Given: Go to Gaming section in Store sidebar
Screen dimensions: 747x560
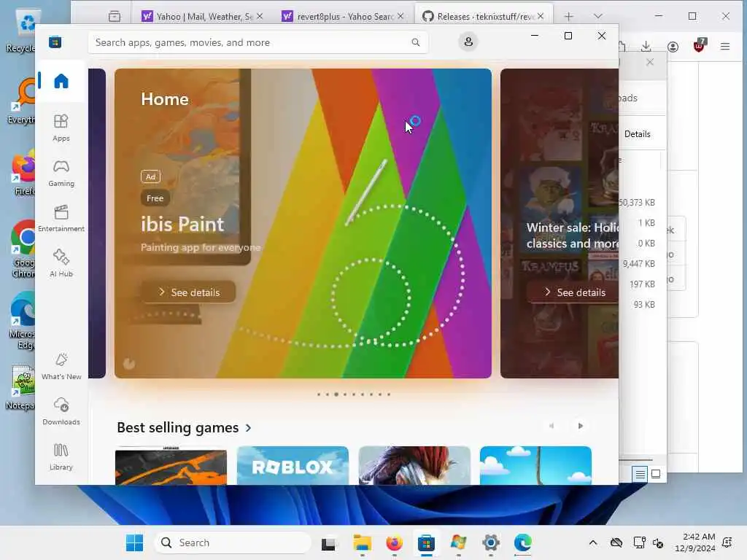Looking at the screenshot, I should click(61, 173).
